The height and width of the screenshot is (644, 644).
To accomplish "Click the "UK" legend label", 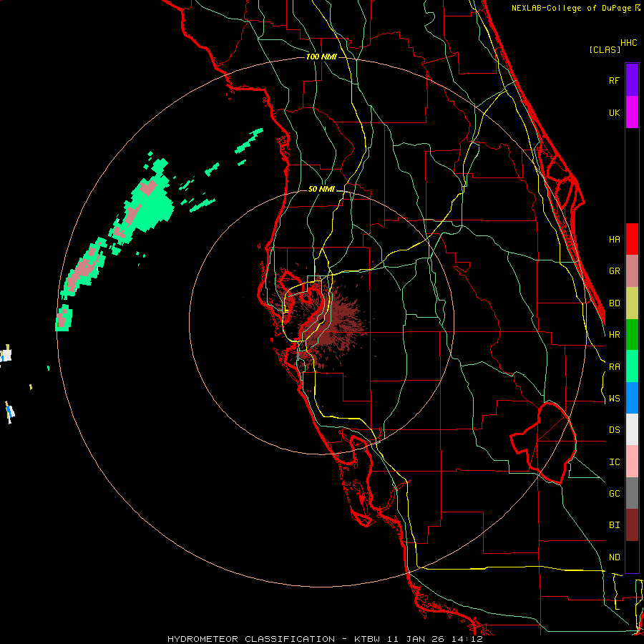I will tap(614, 112).
